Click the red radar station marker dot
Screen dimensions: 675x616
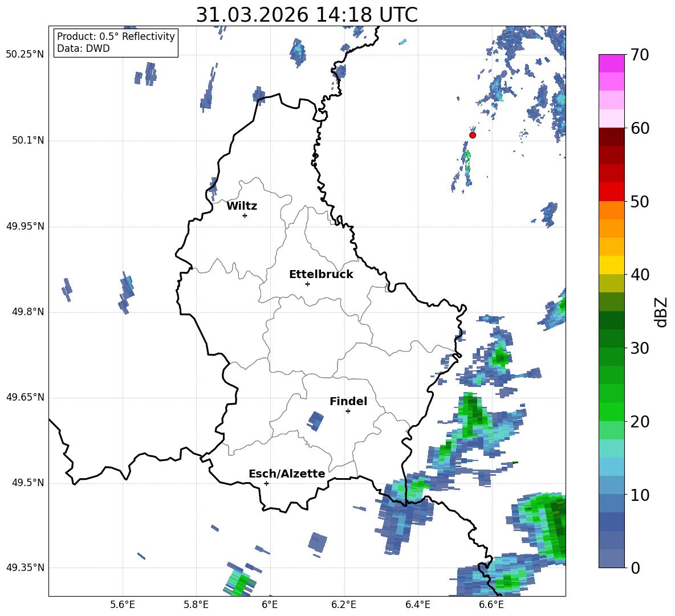coord(473,135)
